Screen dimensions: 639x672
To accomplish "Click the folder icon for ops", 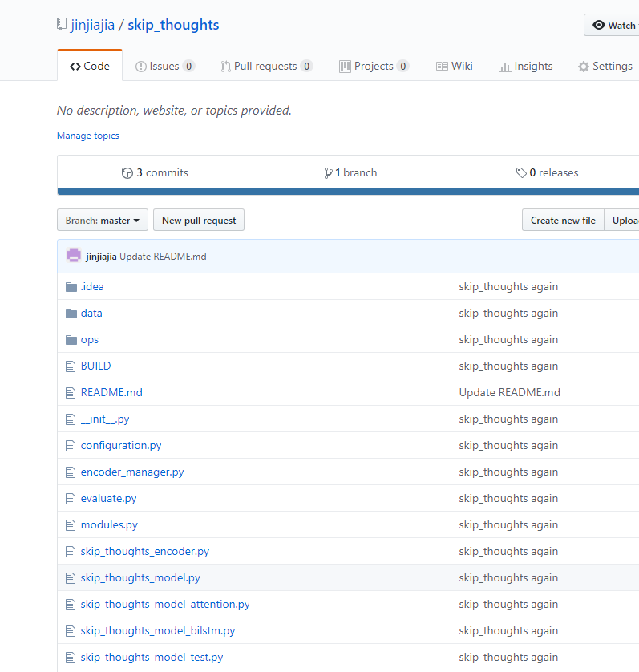I will [x=71, y=340].
